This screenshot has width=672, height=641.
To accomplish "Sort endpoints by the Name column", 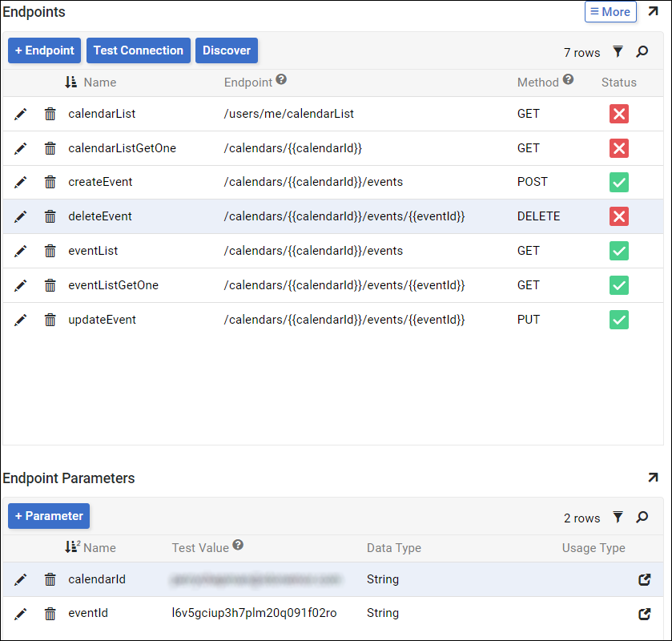I will pyautogui.click(x=99, y=82).
